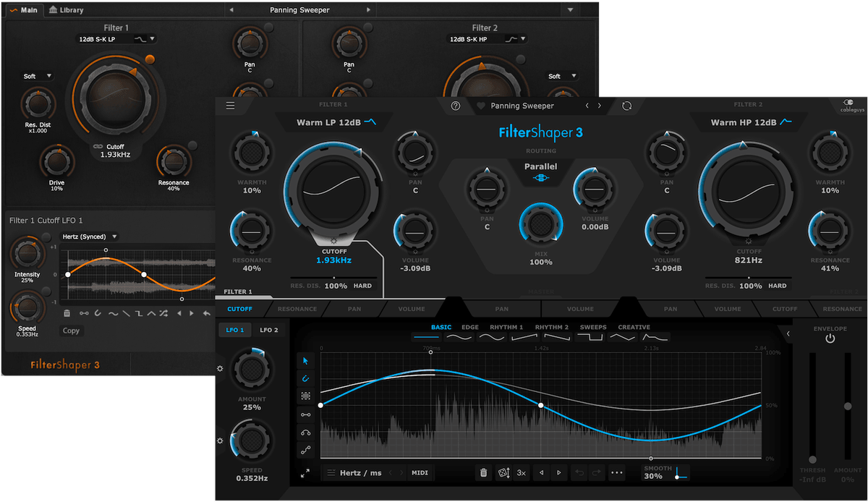
Task: Open the Hertz (Synced) dropdown
Action: [x=90, y=237]
